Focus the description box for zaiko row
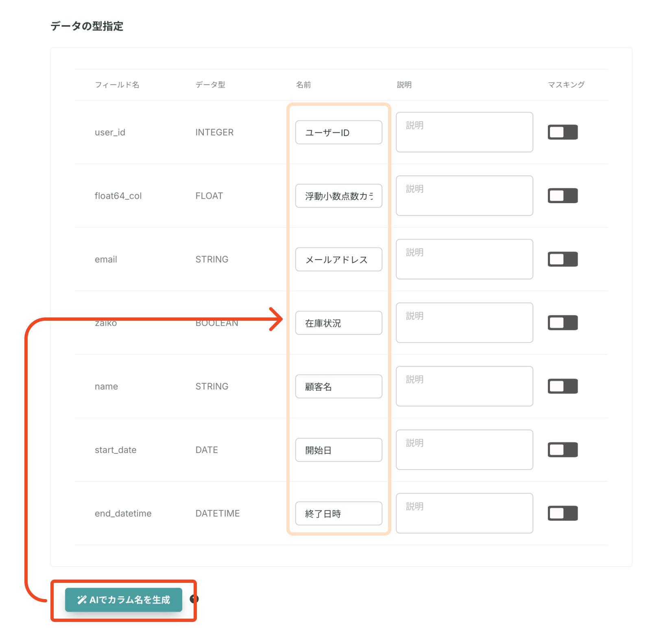The height and width of the screenshot is (639, 672). [x=465, y=323]
